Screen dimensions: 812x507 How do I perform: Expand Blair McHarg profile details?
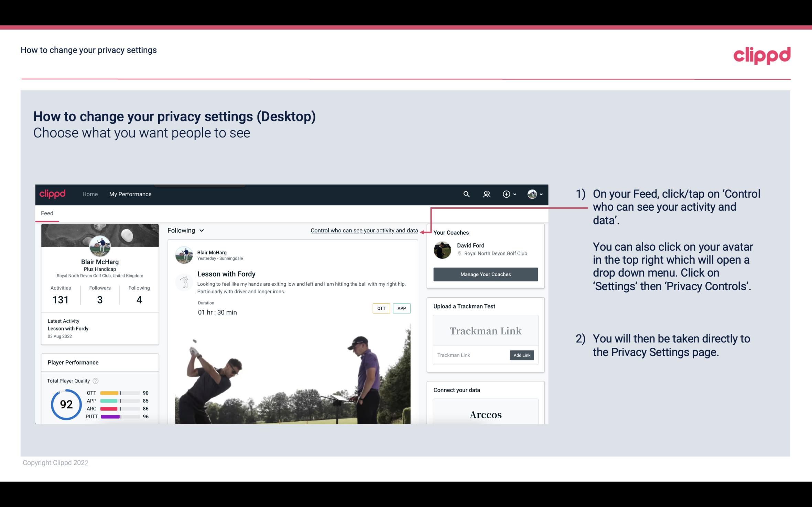click(99, 261)
